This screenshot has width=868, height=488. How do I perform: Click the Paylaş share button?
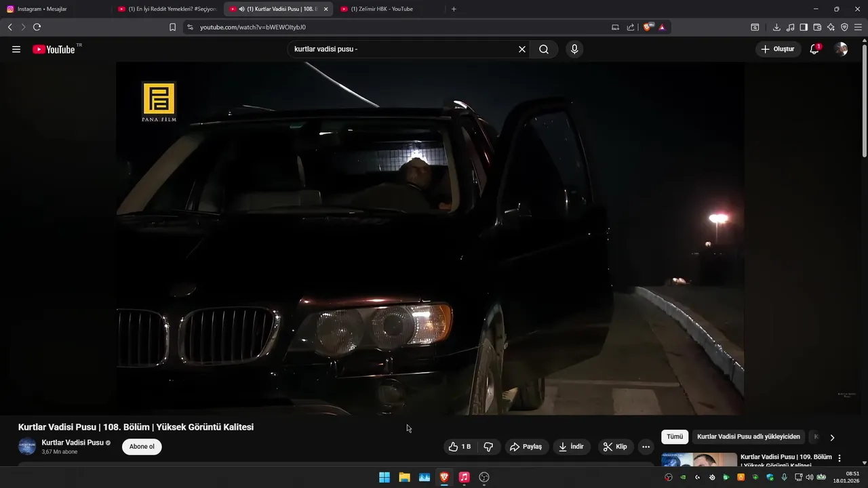(526, 447)
